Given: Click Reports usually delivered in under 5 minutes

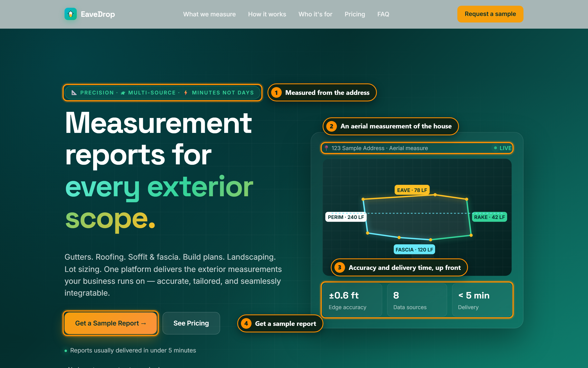Looking at the screenshot, I should coord(133,350).
